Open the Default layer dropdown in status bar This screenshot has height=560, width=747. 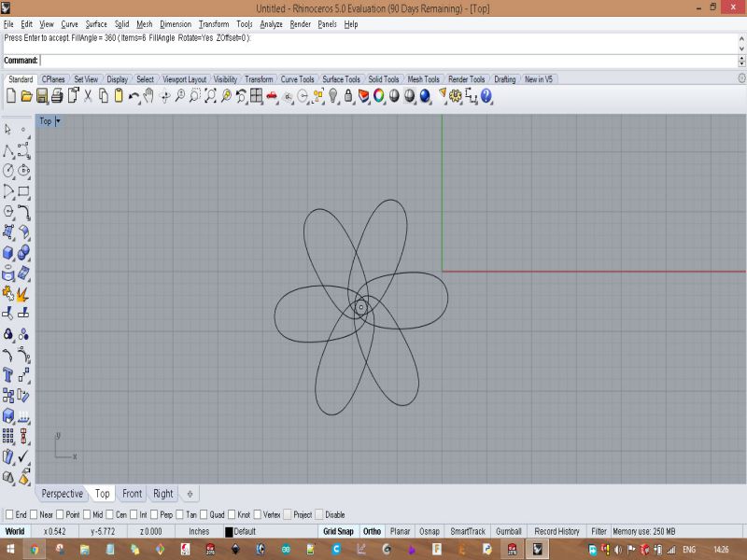[270, 531]
